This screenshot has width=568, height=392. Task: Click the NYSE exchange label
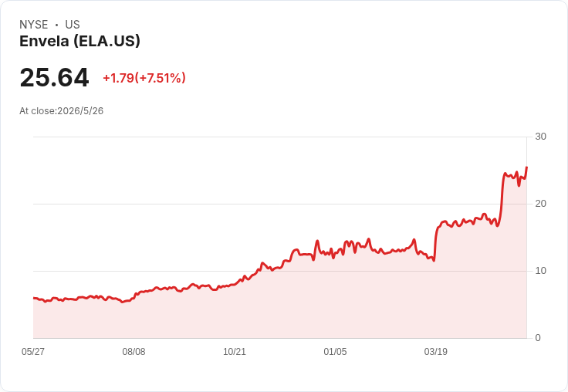click(34, 25)
